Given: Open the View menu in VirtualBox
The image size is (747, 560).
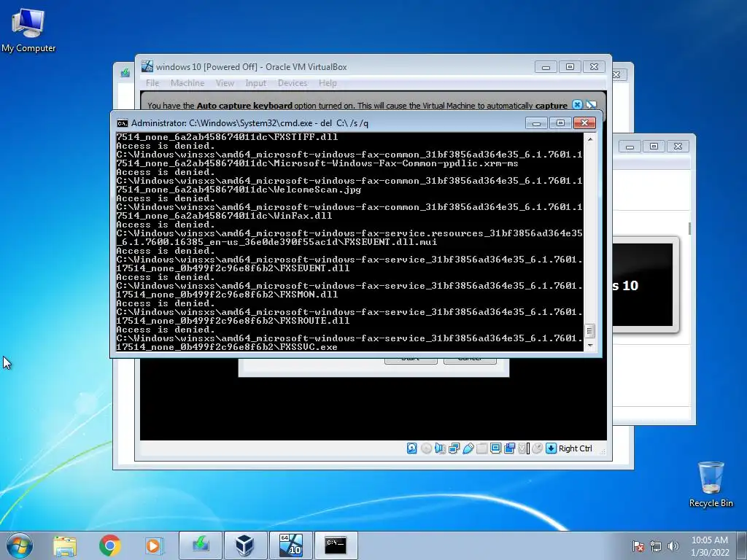Looking at the screenshot, I should (x=225, y=83).
